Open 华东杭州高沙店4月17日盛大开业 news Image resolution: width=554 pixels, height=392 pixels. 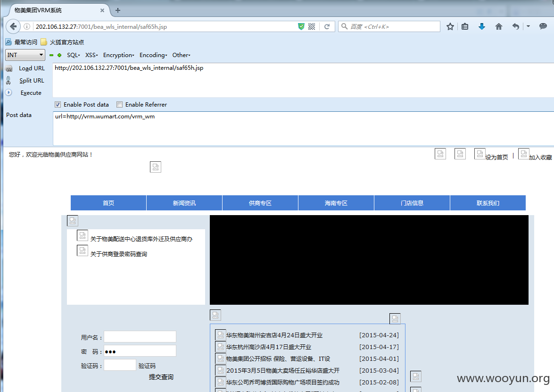click(x=269, y=347)
